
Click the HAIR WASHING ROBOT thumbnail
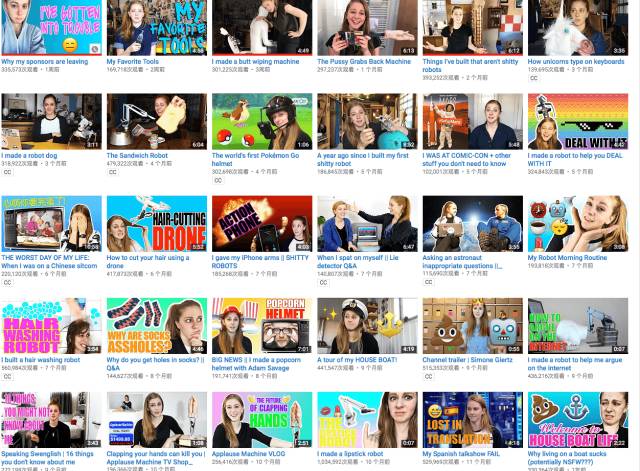pos(51,326)
